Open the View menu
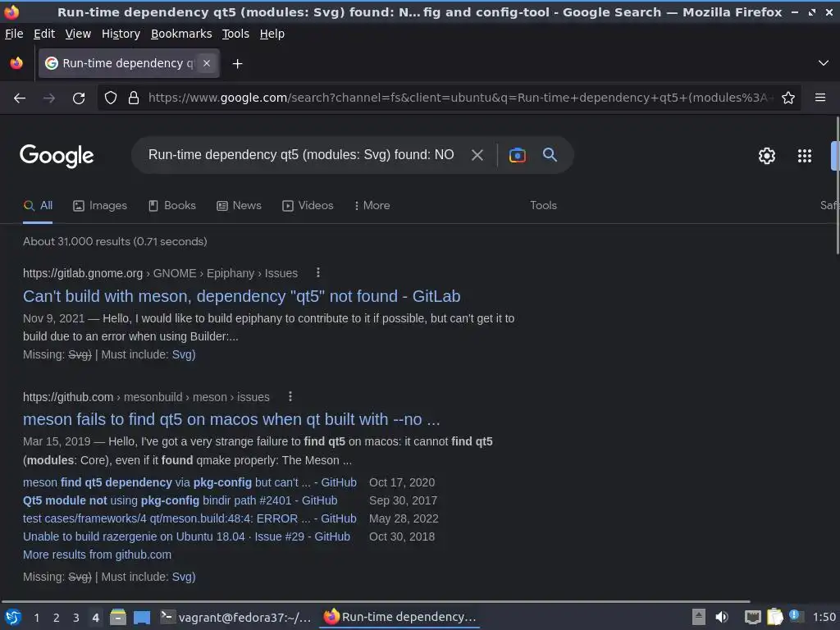 point(78,34)
